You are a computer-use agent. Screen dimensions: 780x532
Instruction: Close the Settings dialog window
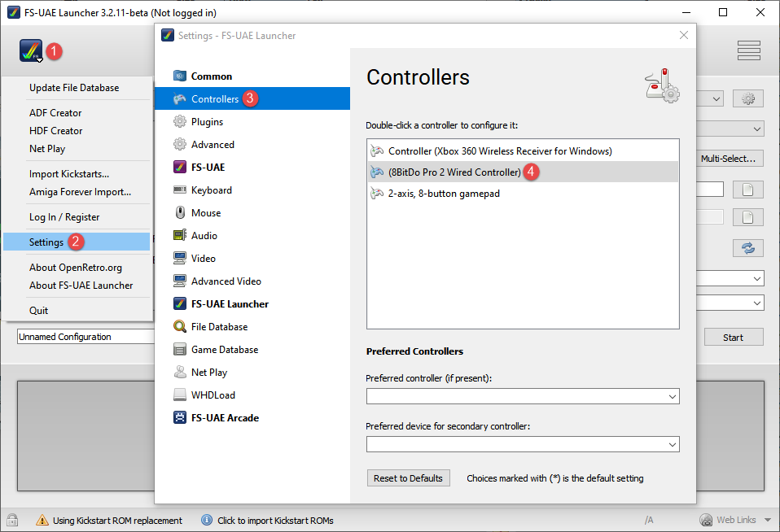click(682, 35)
